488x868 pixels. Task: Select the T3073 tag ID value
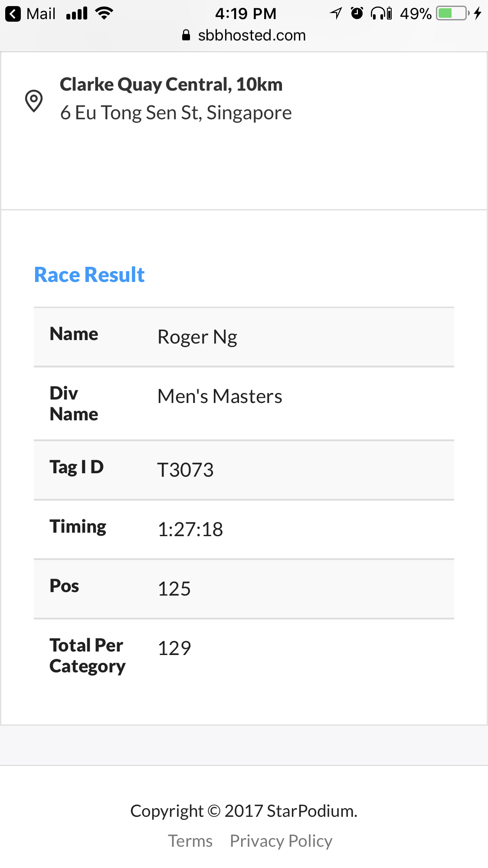pos(185,470)
